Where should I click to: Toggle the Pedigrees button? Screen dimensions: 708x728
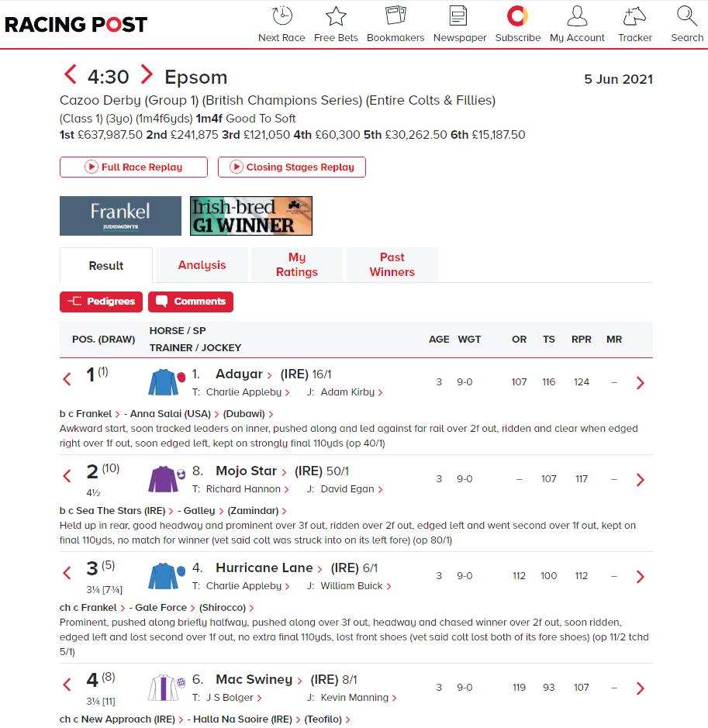pyautogui.click(x=102, y=302)
